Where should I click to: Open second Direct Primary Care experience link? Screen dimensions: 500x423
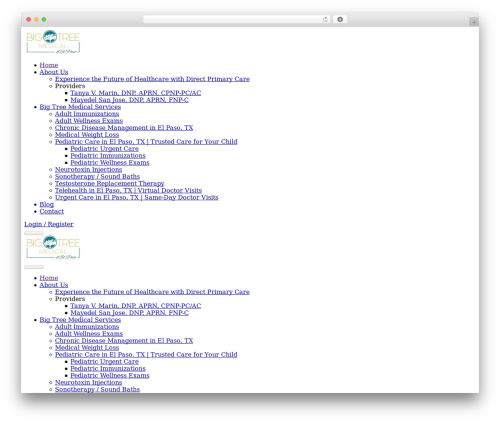(152, 292)
